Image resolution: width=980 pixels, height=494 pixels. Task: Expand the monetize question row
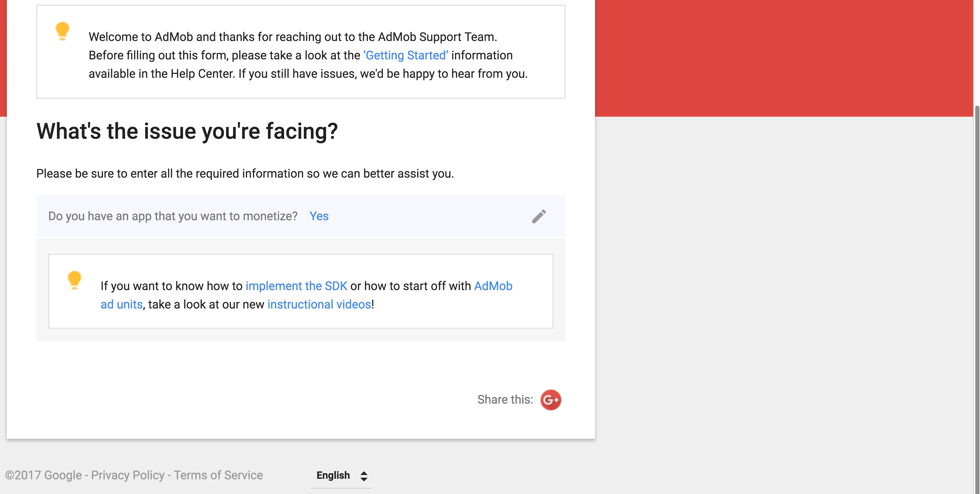419,216
